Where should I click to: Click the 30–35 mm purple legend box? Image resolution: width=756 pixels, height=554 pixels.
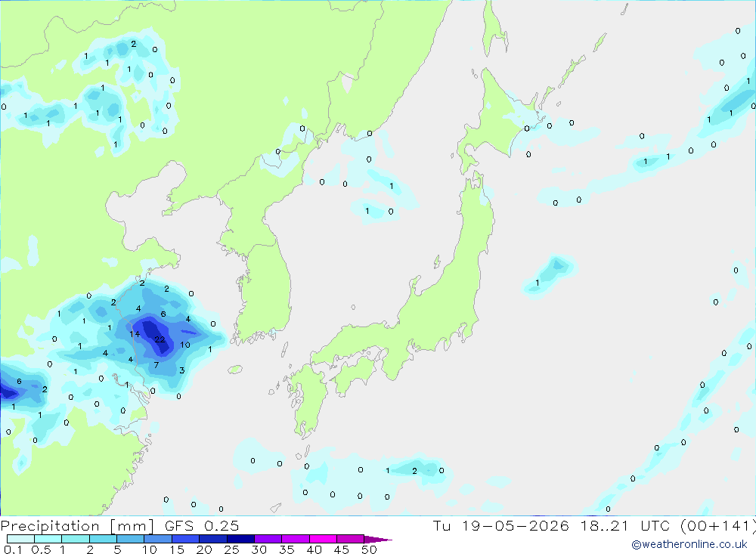[x=268, y=539]
